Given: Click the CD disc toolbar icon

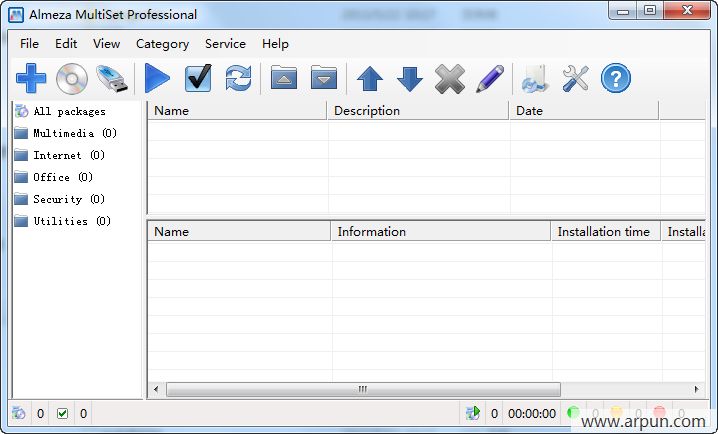Looking at the screenshot, I should (x=71, y=79).
